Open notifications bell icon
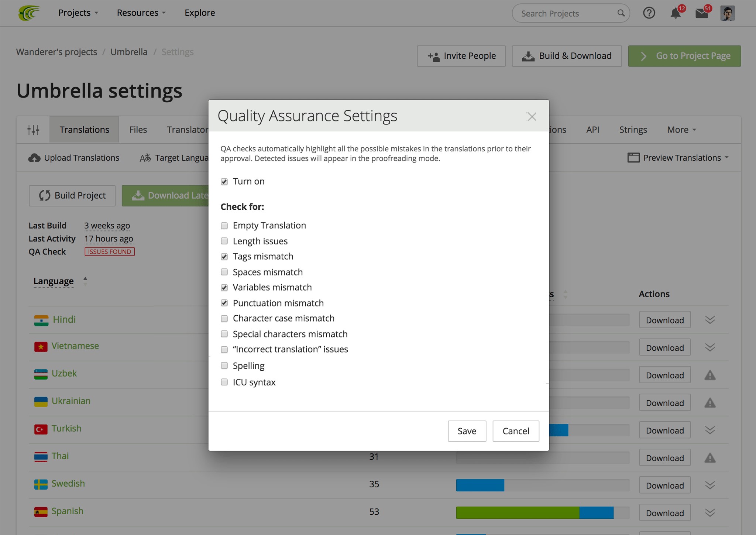Image resolution: width=756 pixels, height=535 pixels. [x=675, y=13]
